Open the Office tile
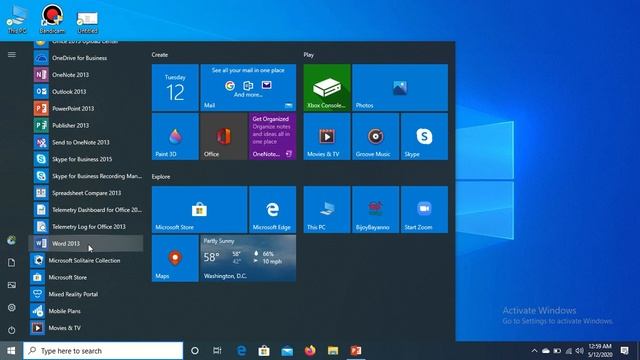Viewport: 640px width, 360px height. (x=224, y=136)
